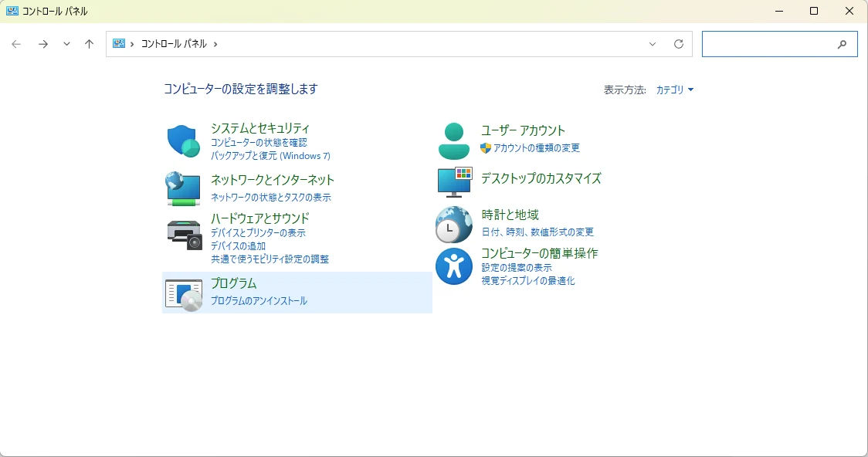This screenshot has width=868, height=457.
Task: Click the コンピューターの簡単操作 accessibility icon
Action: (x=454, y=266)
